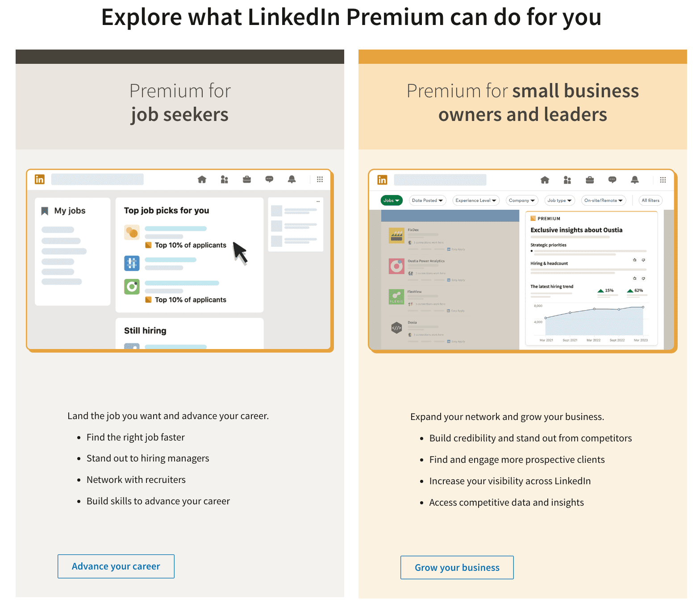
Task: Open the My Network people icon
Action: click(225, 179)
